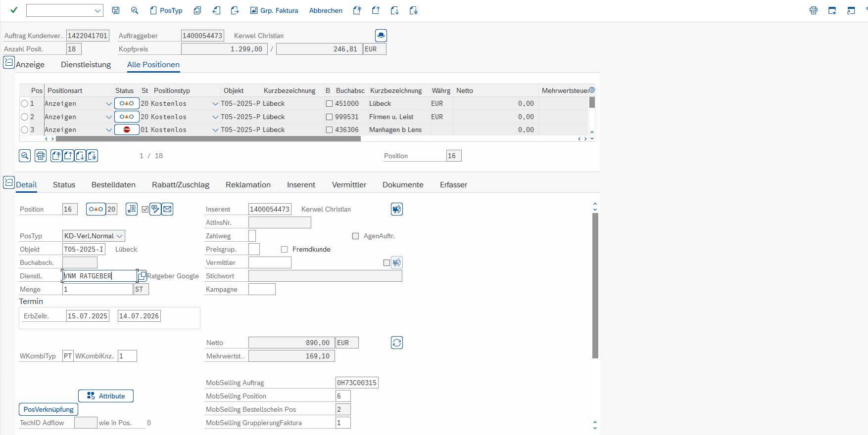Jump to first position page icon below table
The width and height of the screenshot is (868, 435).
(56, 156)
